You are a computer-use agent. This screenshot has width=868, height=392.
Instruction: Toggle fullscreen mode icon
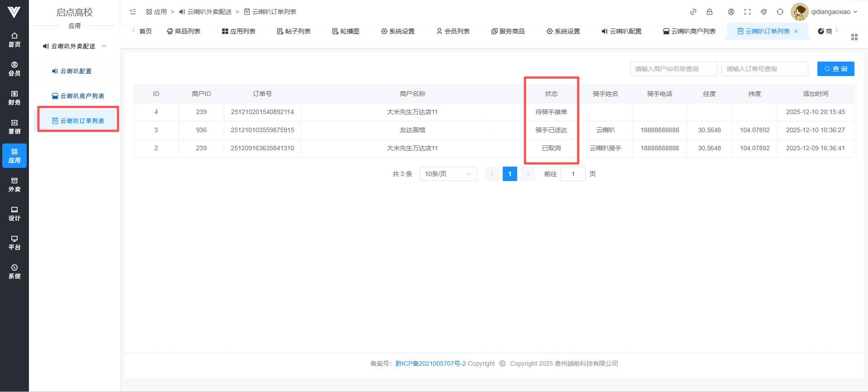pyautogui.click(x=747, y=12)
